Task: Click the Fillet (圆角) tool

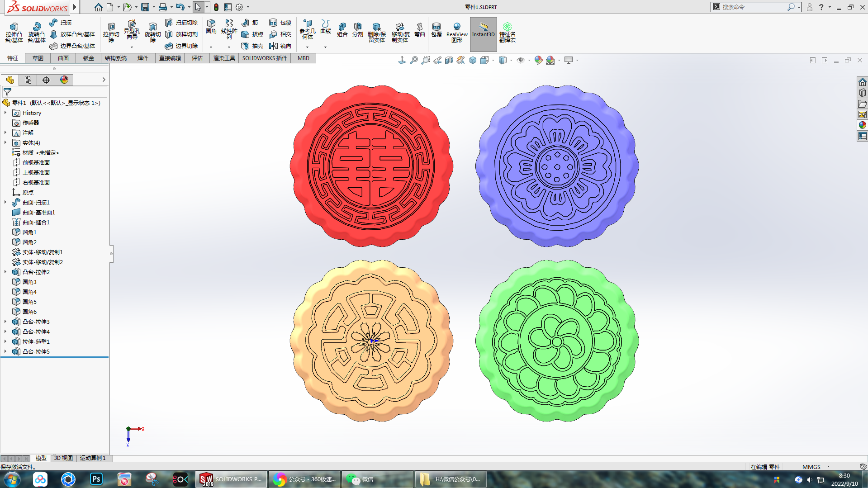Action: [x=211, y=27]
